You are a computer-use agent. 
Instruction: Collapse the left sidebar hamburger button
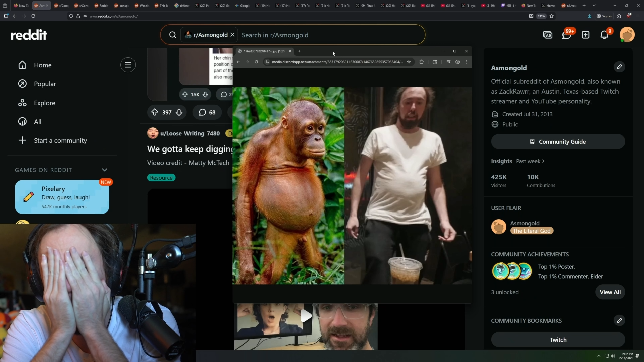coord(128,65)
